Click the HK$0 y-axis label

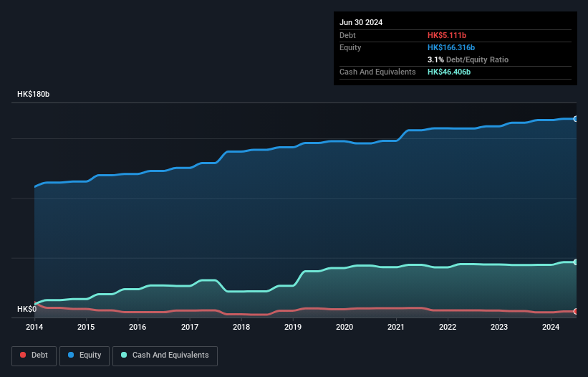26,309
